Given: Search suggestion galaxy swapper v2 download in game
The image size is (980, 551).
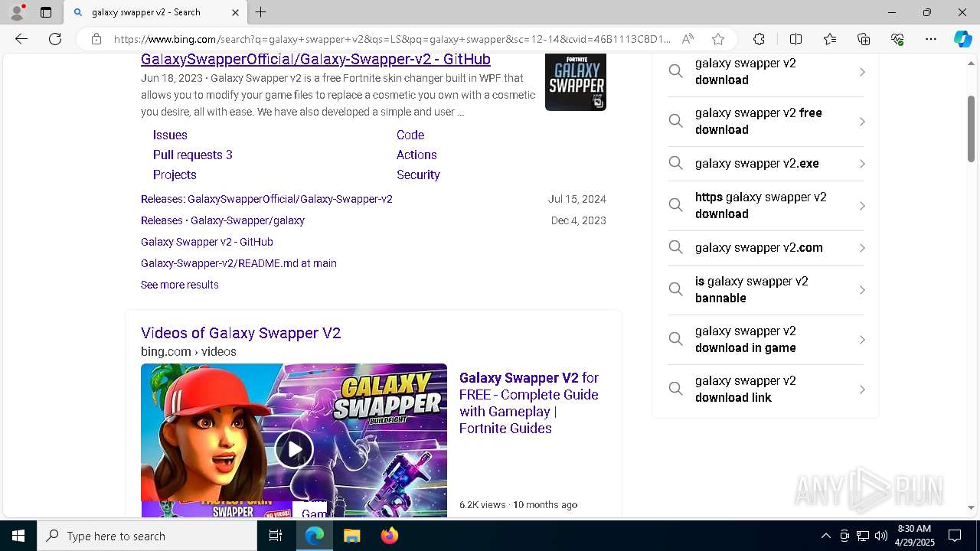Looking at the screenshot, I should [x=766, y=340].
